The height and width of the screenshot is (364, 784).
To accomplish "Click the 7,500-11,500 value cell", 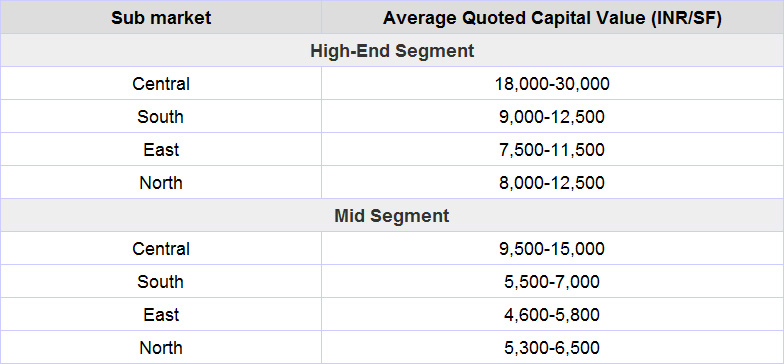I will [552, 150].
